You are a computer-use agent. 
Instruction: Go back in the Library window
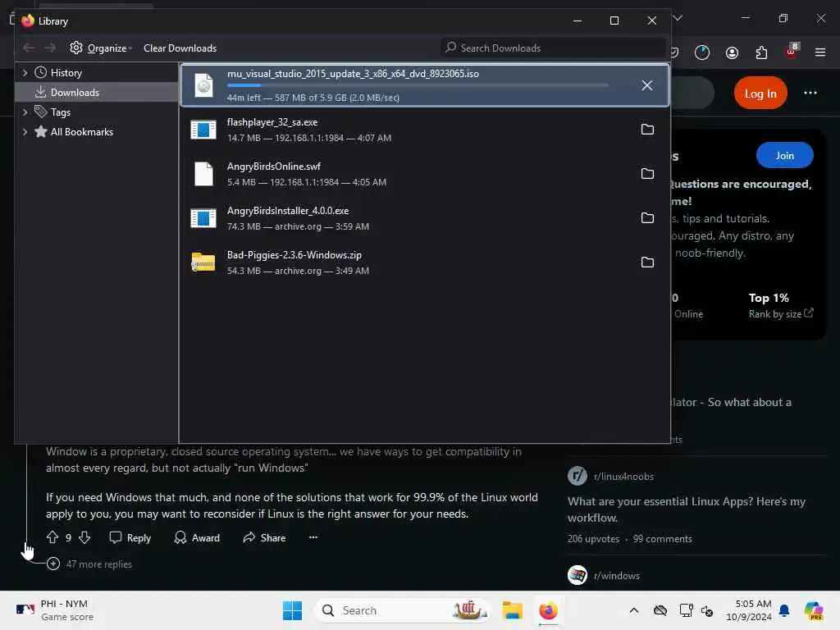coord(29,48)
